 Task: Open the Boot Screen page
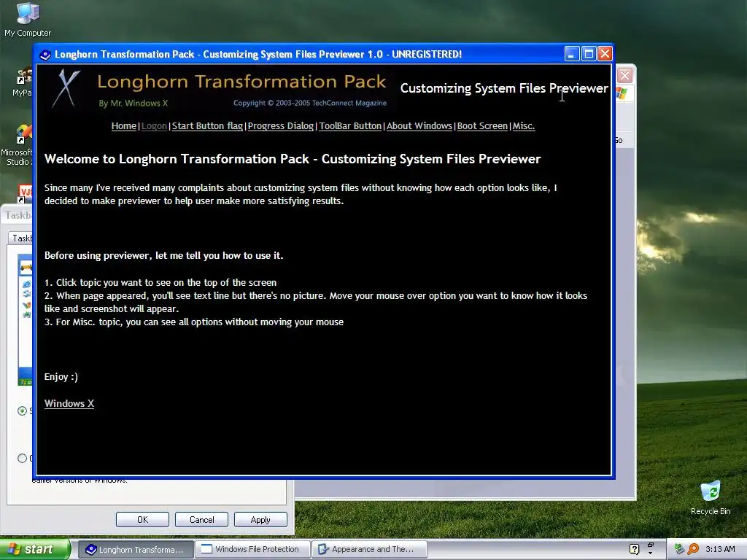coord(482,125)
